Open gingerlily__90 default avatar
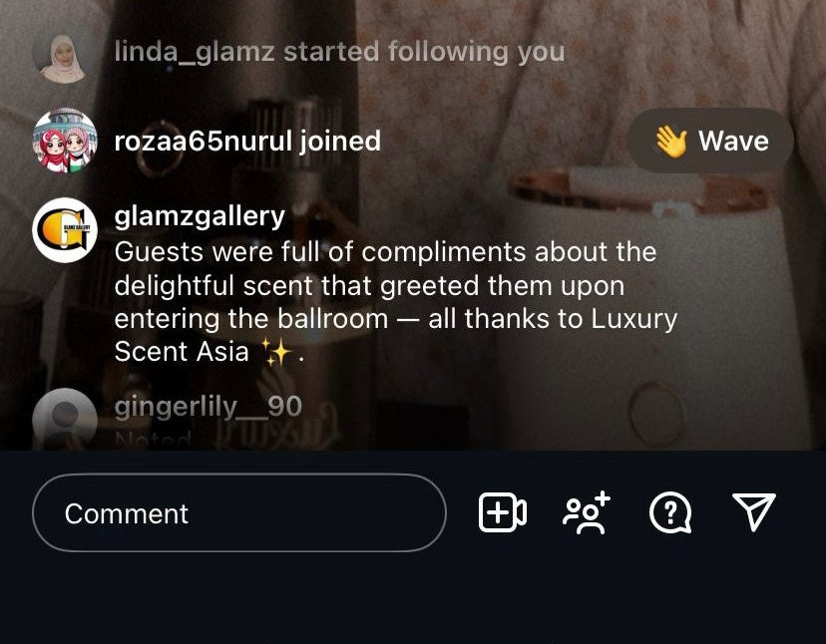Viewport: 826px width, 644px height. coord(65,420)
